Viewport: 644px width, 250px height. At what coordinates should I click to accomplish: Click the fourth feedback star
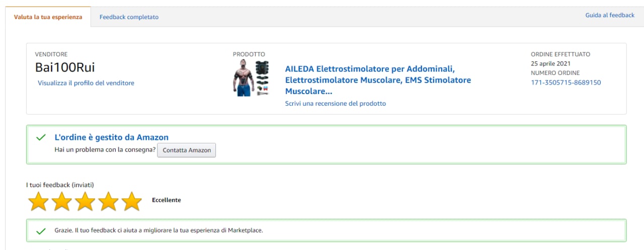[x=109, y=201]
